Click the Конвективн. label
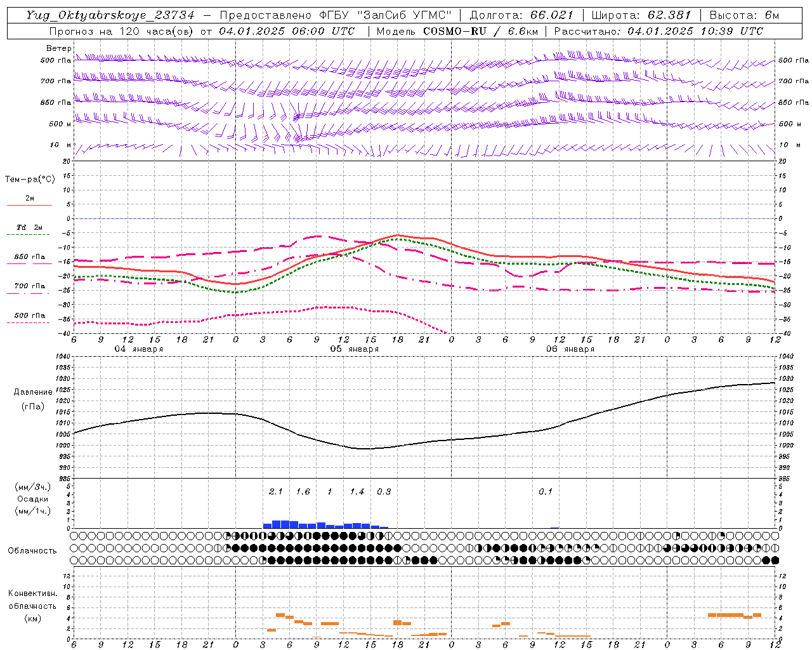This screenshot has height=650, width=812. pos(32,594)
